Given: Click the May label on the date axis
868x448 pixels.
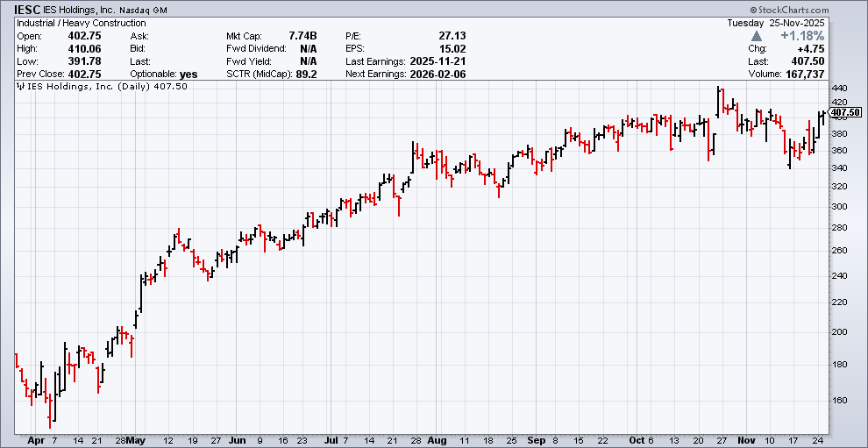Looking at the screenshot, I should [134, 440].
